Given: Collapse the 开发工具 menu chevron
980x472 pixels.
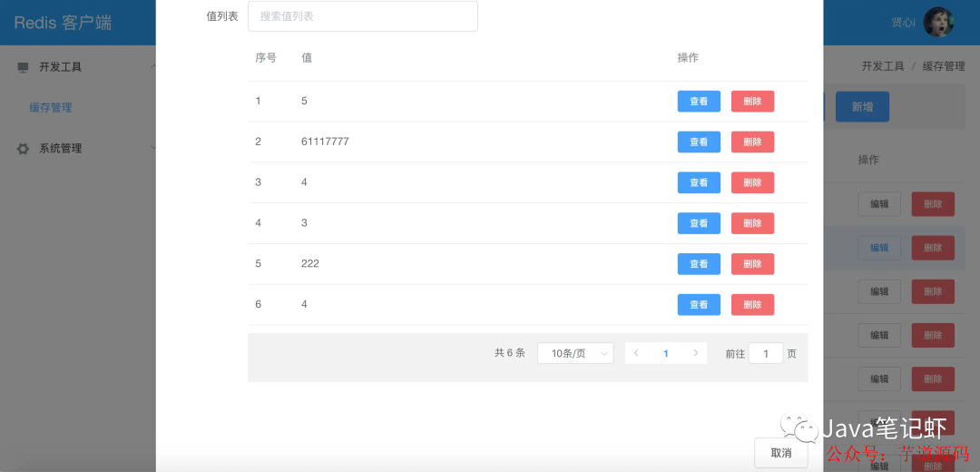Looking at the screenshot, I should (152, 67).
